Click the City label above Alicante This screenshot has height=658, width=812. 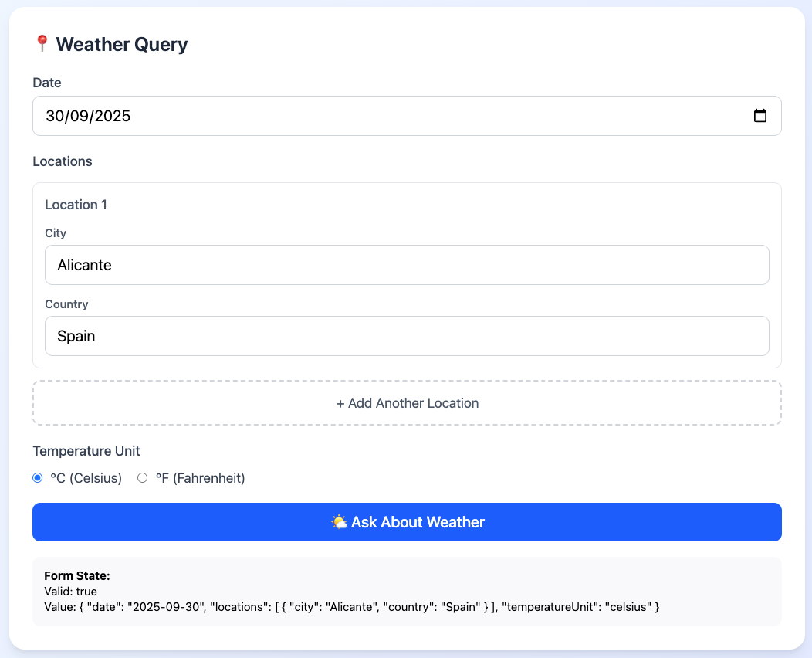(56, 233)
